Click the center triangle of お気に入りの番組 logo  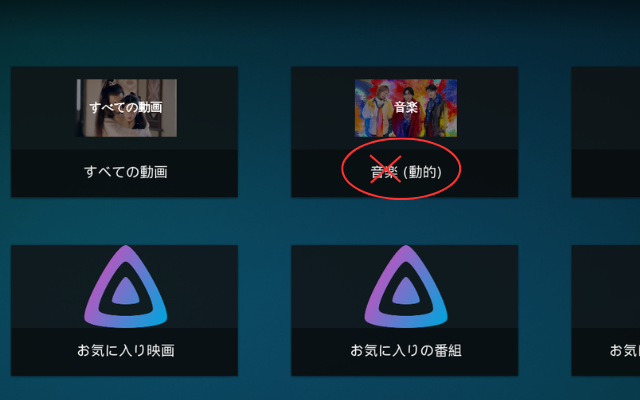(x=406, y=291)
